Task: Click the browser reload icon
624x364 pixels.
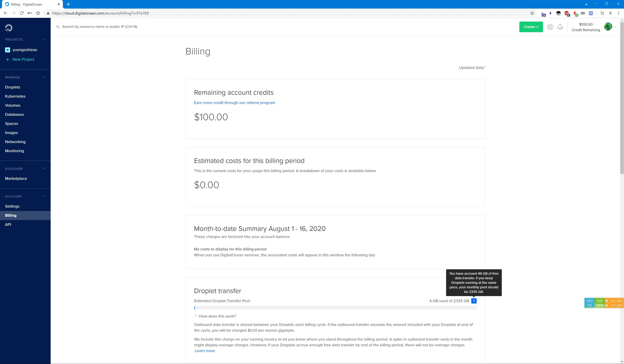Action: tap(22, 13)
